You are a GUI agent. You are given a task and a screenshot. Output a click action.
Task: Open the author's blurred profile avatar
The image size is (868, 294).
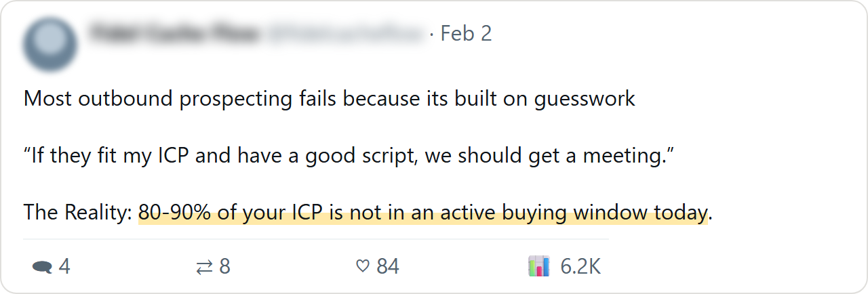(50, 45)
